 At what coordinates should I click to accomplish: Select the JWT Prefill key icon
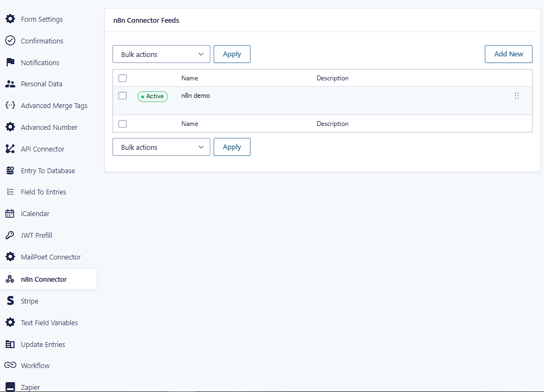(10, 235)
